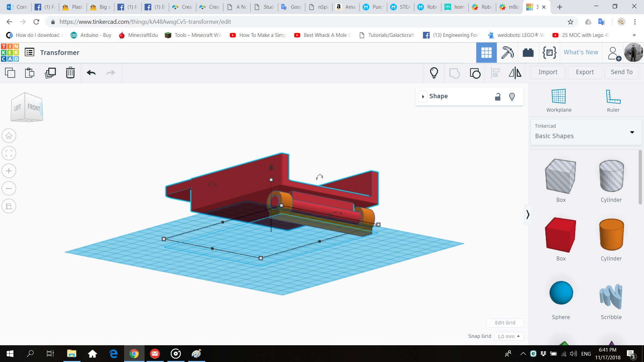Click the Duplicate and repeat icon

pos(50,73)
